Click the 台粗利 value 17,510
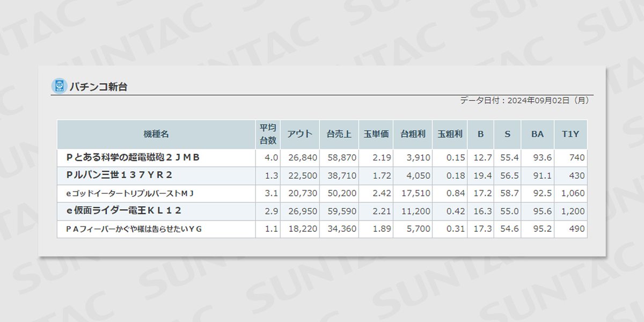 (416, 194)
